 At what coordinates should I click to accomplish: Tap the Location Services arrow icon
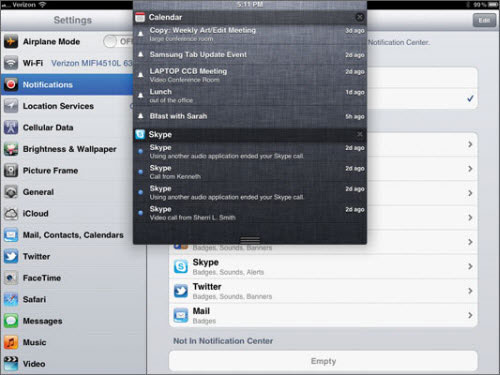pyautogui.click(x=11, y=106)
